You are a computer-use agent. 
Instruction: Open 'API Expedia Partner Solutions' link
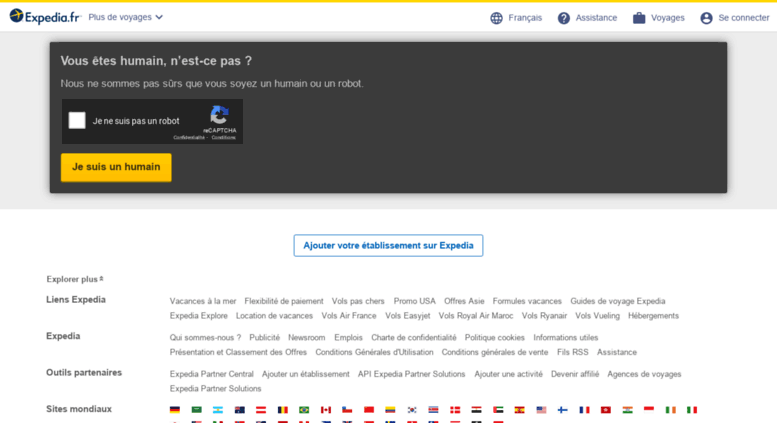(x=411, y=374)
